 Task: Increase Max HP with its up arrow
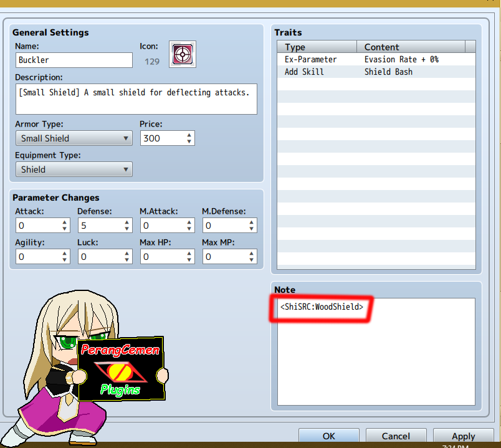(x=189, y=254)
